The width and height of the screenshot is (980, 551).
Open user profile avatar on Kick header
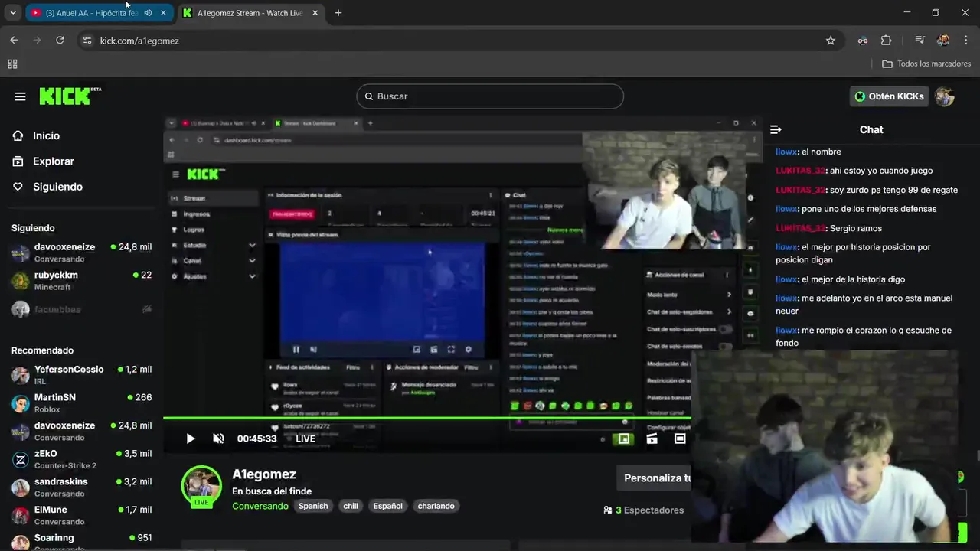(945, 96)
